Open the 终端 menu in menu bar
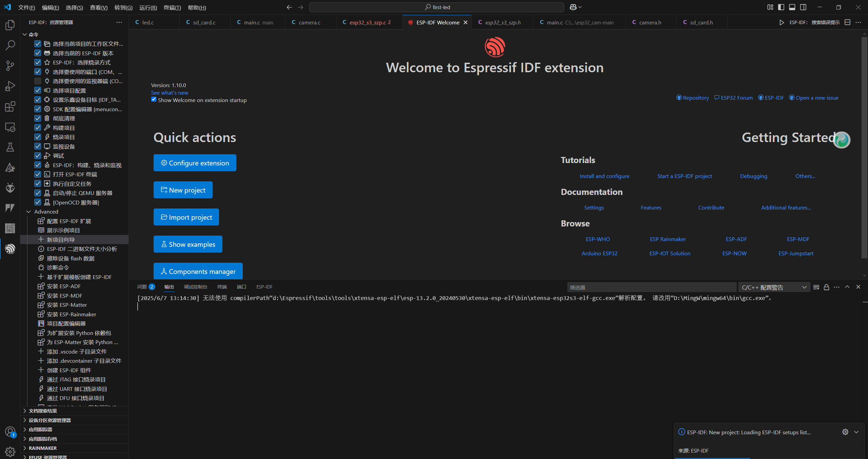 [172, 7]
